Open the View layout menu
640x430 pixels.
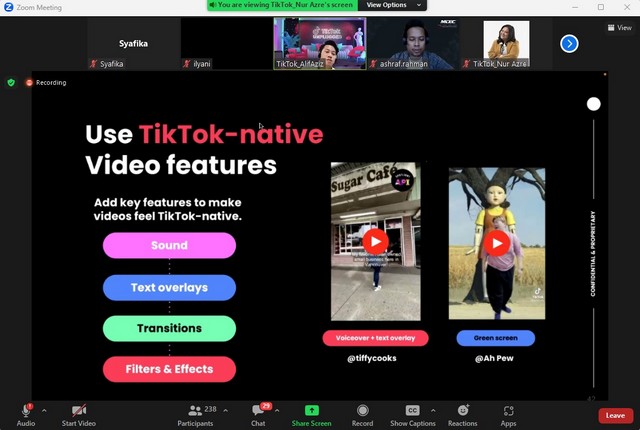coord(619,28)
